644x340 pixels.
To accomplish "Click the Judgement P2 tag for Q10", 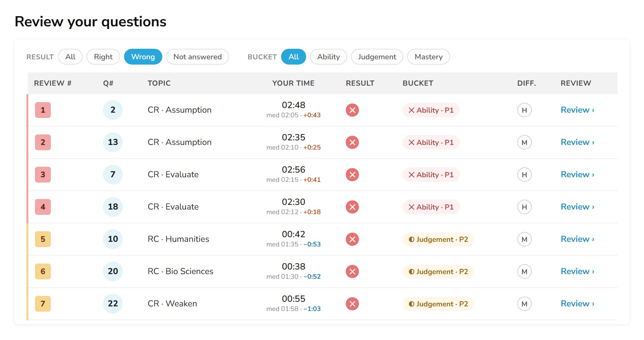I will click(x=438, y=239).
